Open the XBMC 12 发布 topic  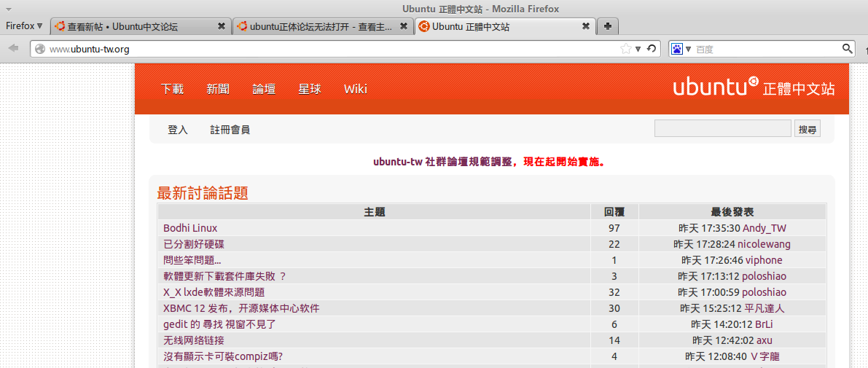(x=241, y=308)
